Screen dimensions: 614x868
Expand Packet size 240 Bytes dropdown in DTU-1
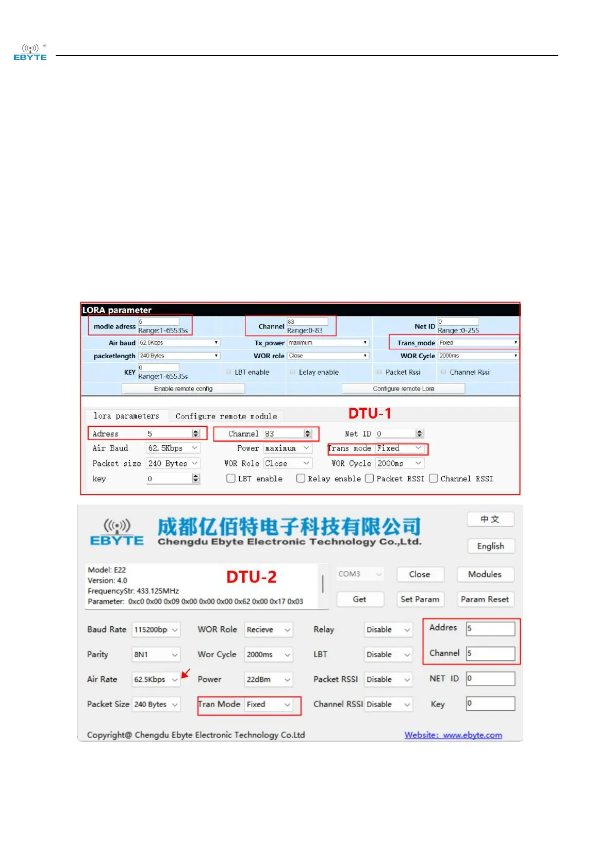[173, 463]
